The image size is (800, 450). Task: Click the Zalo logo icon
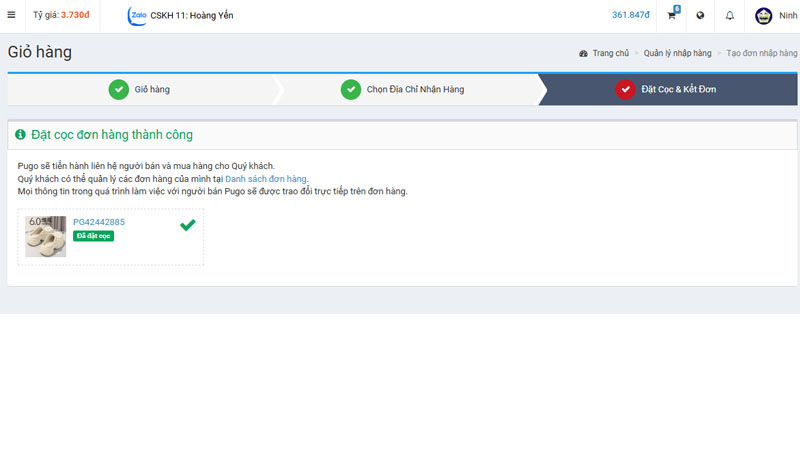pyautogui.click(x=137, y=16)
